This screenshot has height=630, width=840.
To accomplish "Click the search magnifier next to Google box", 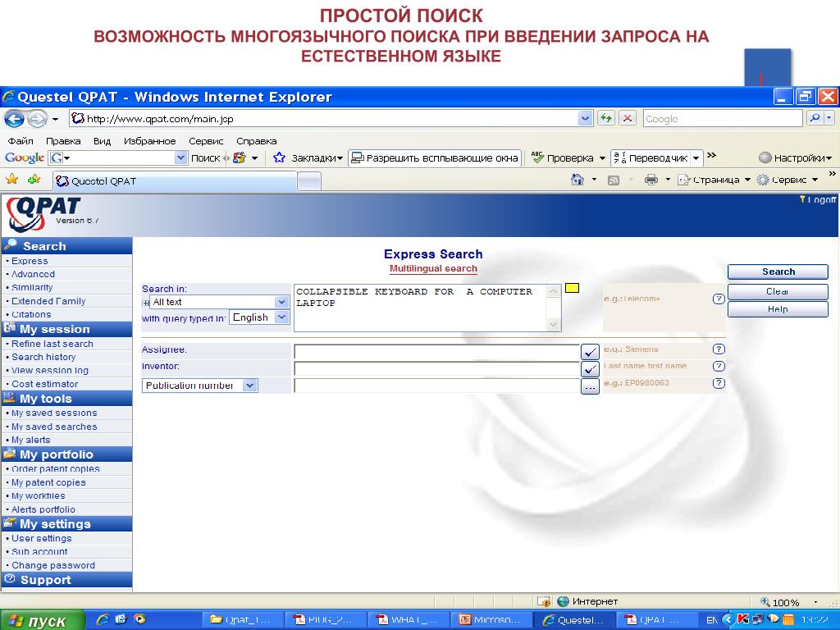I will point(815,118).
